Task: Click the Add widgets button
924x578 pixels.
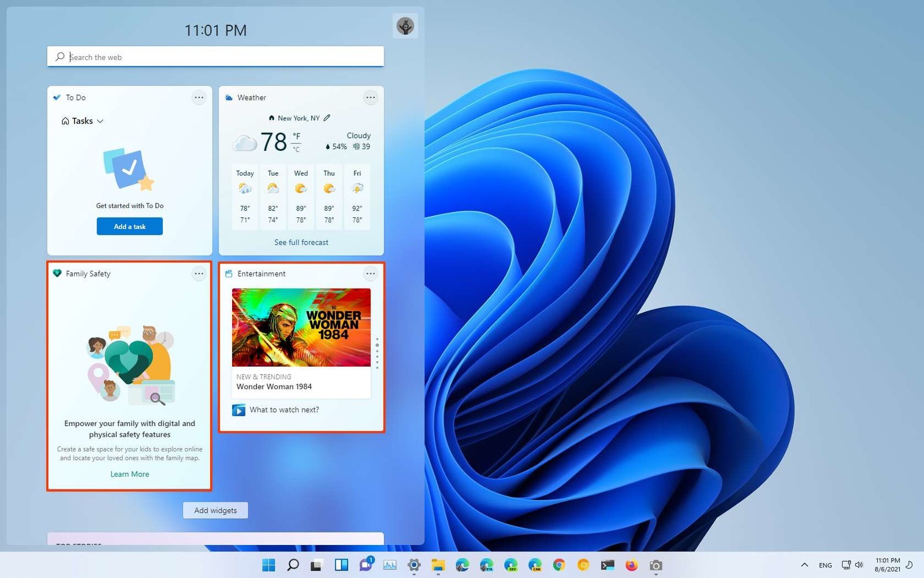Action: click(x=215, y=510)
